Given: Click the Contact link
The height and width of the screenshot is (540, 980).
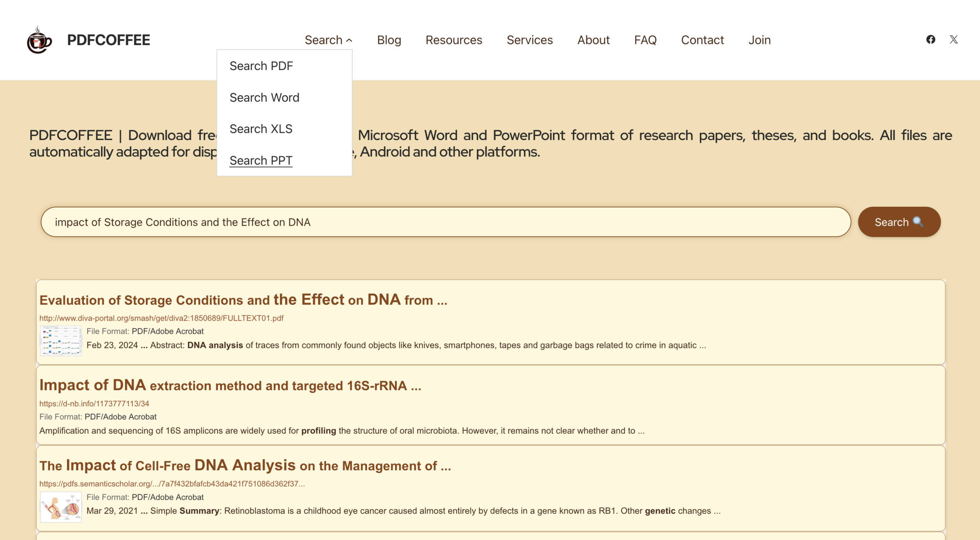Looking at the screenshot, I should click(702, 40).
